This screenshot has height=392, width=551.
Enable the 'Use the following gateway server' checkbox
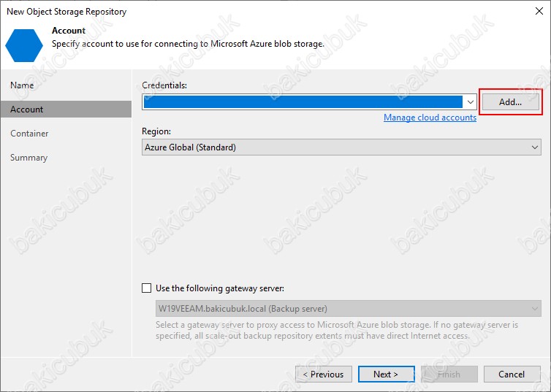(x=148, y=288)
